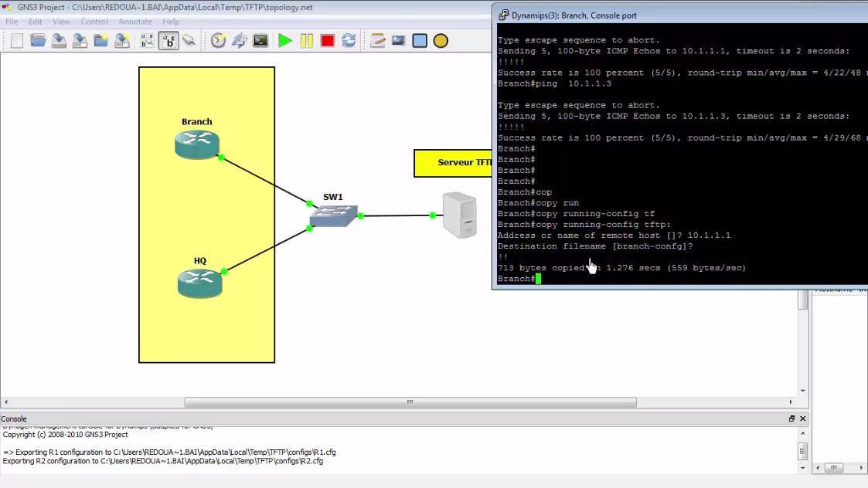Stop all devices with red stop button
Viewport: 868px width, 488px height.
click(327, 40)
